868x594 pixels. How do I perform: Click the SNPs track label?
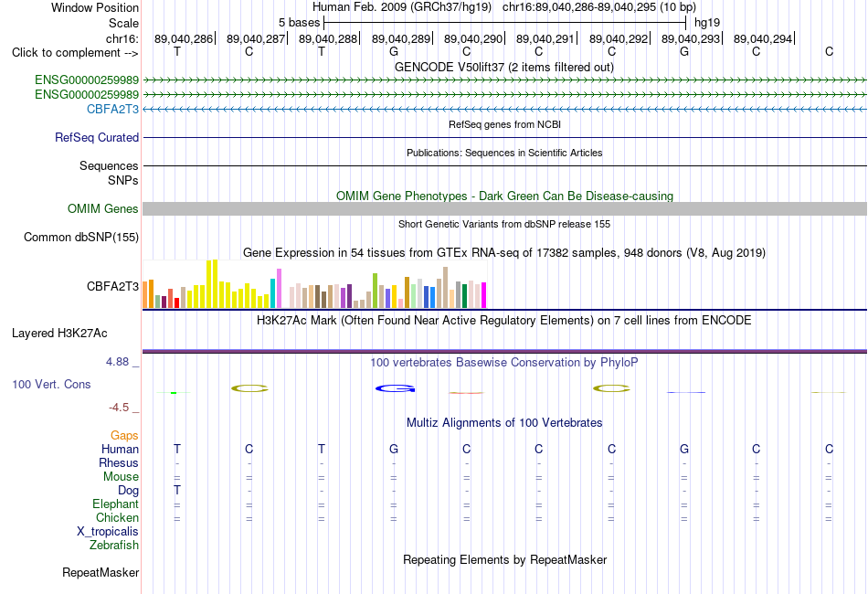tap(123, 180)
